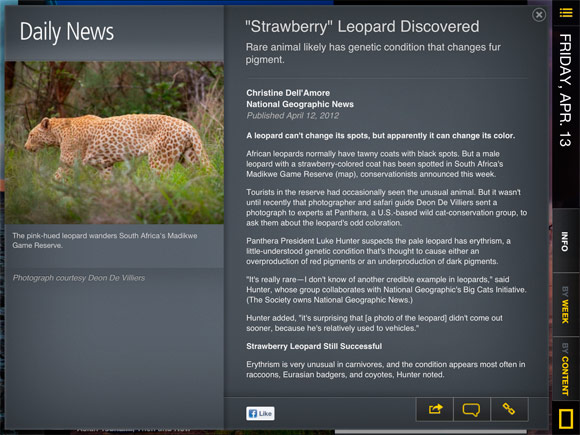Viewport: 580px width, 435px height.
Task: Tap the share arrow icon
Action: point(435,409)
